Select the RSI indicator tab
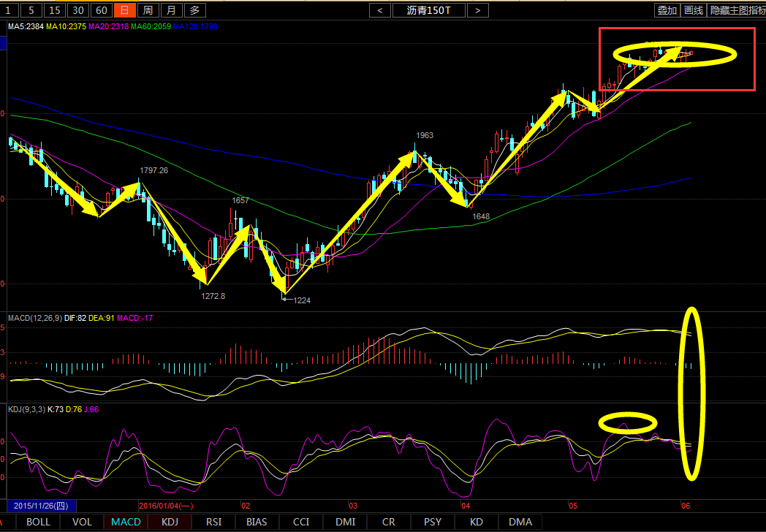This screenshot has width=766, height=532. (213, 522)
